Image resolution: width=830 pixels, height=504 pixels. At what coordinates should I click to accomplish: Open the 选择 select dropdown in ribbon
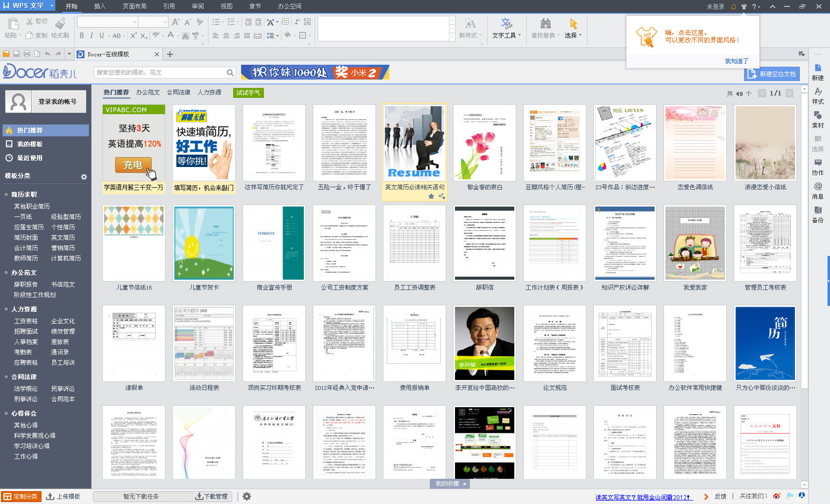click(x=573, y=29)
